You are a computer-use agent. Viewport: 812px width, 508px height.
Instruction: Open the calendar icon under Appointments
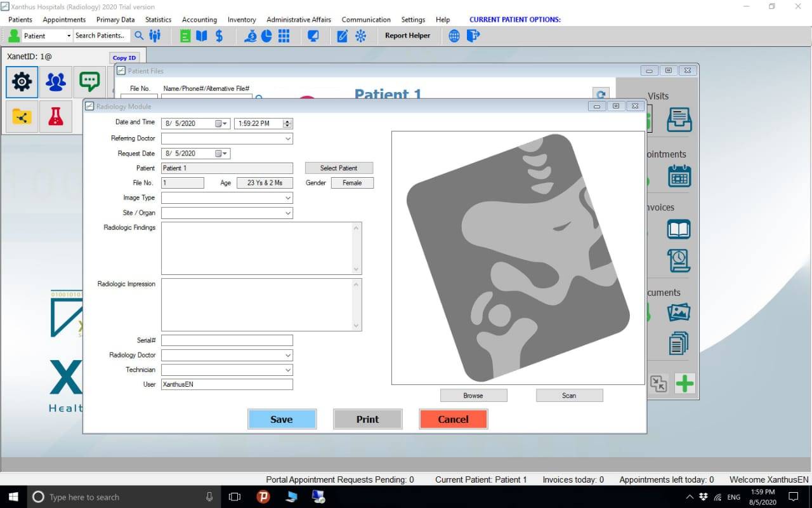(679, 176)
